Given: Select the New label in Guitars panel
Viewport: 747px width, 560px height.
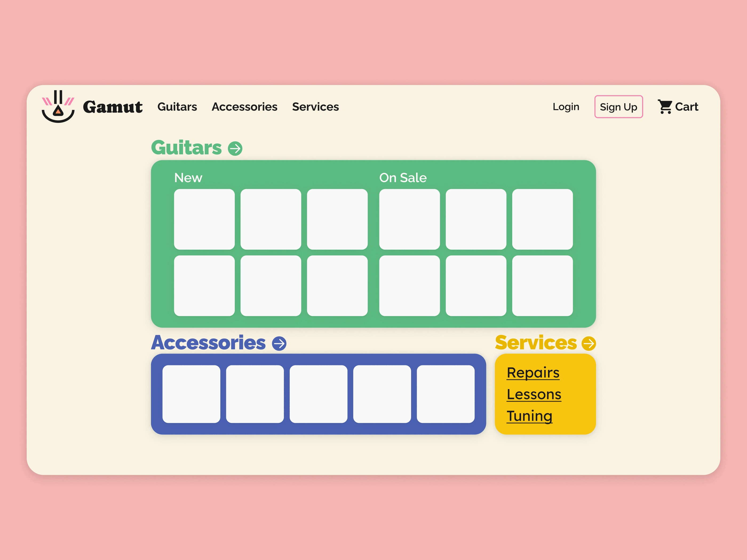Looking at the screenshot, I should (x=188, y=178).
